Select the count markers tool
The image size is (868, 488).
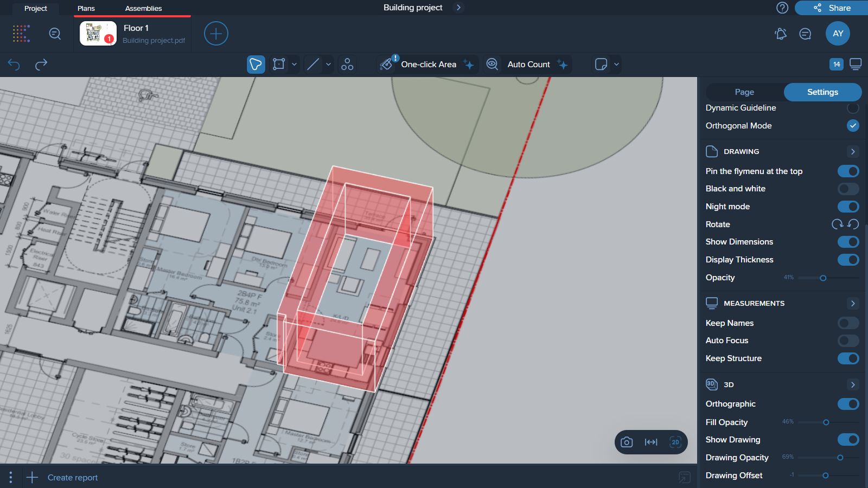coord(347,65)
